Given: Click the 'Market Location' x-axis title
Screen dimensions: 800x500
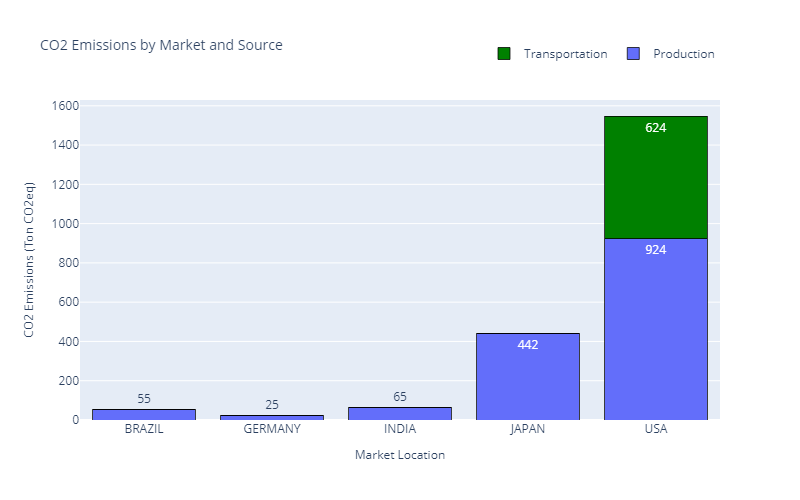Looking at the screenshot, I should [400, 455].
